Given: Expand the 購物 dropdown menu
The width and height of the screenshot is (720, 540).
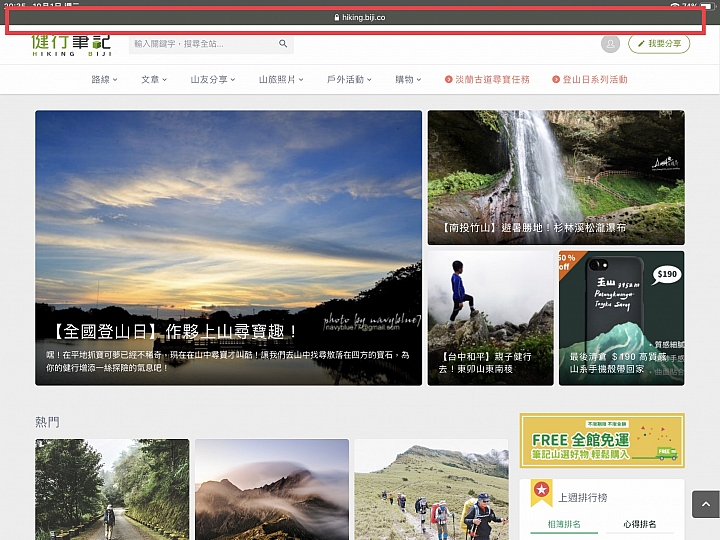Looking at the screenshot, I should [408, 79].
